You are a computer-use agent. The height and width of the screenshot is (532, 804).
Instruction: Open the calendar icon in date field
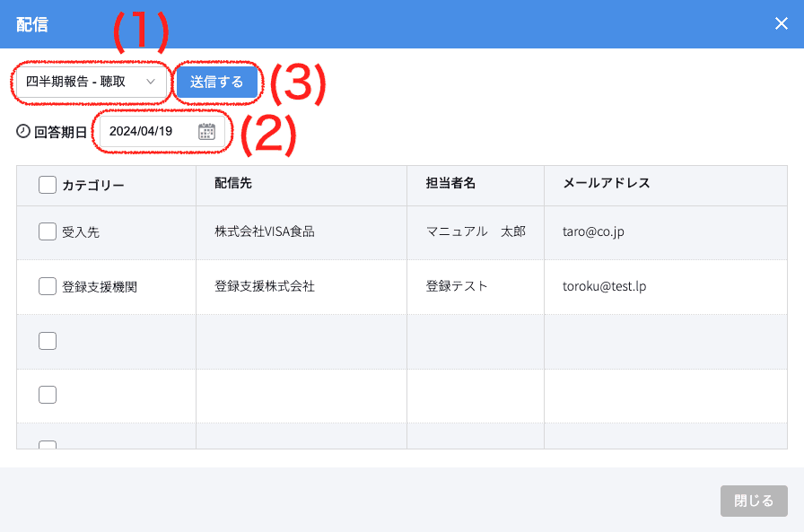206,132
